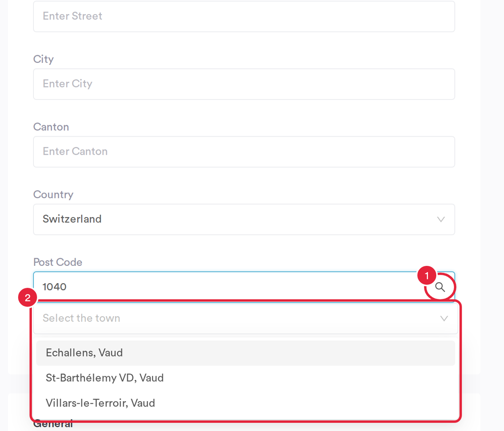
Task: Pick Villars-le-Terroir, Vaud option
Action: (246, 403)
